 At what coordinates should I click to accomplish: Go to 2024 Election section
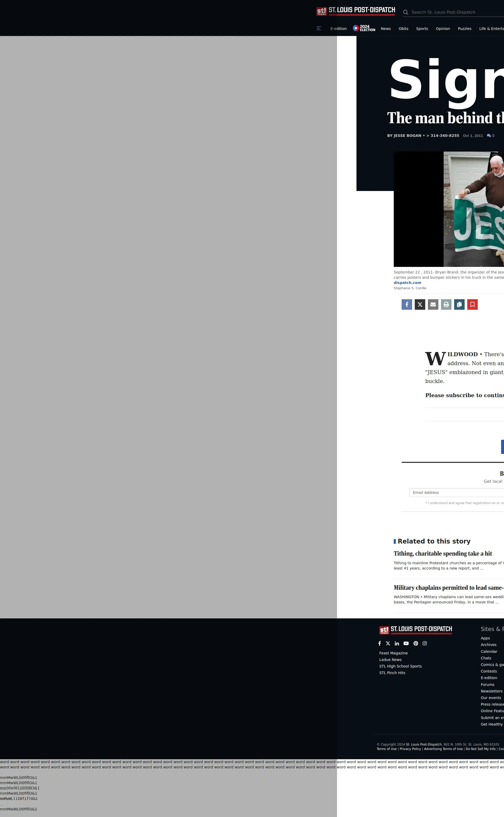click(x=364, y=28)
